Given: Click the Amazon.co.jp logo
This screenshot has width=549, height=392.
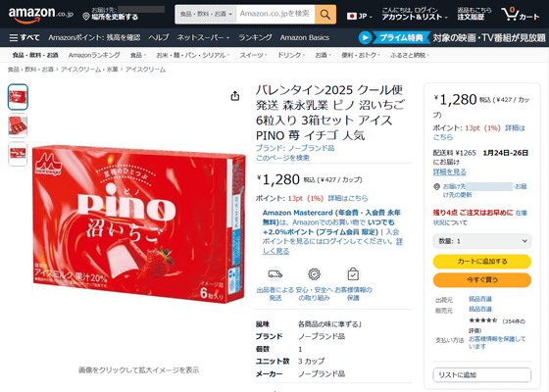Looking at the screenshot, I should [41, 15].
